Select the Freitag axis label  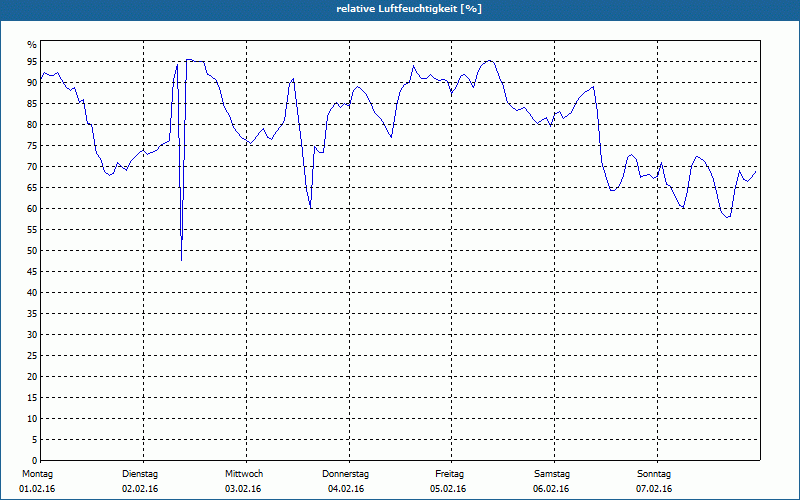coord(449,474)
